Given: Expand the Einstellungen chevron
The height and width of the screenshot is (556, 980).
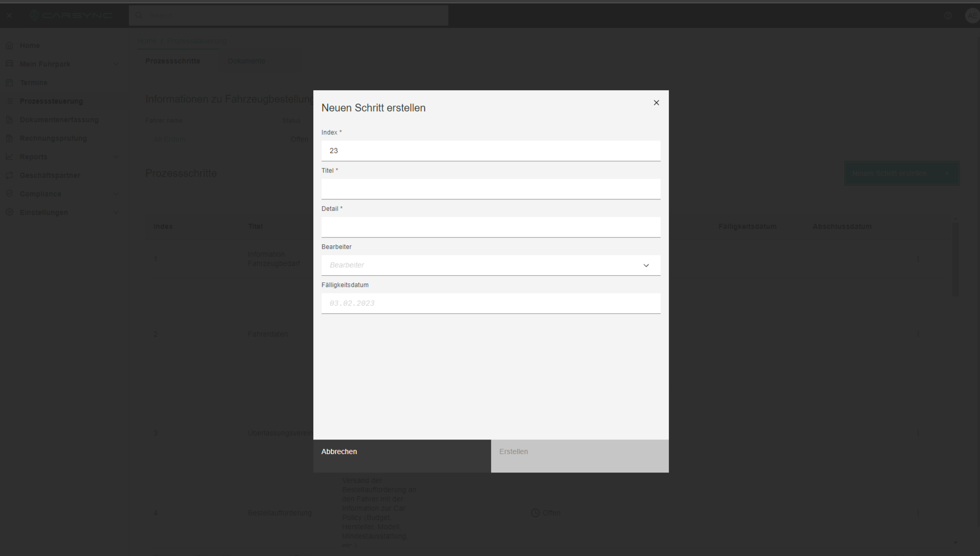Looking at the screenshot, I should click(115, 212).
